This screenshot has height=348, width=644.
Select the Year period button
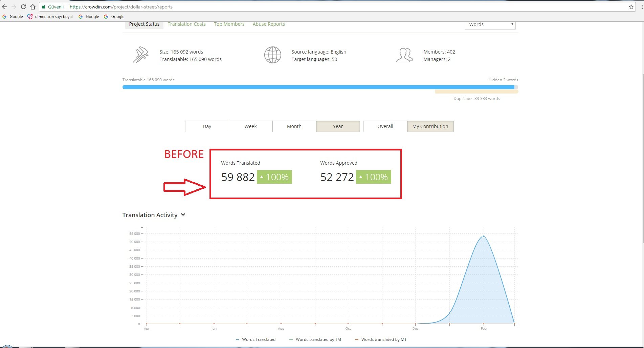tap(338, 126)
